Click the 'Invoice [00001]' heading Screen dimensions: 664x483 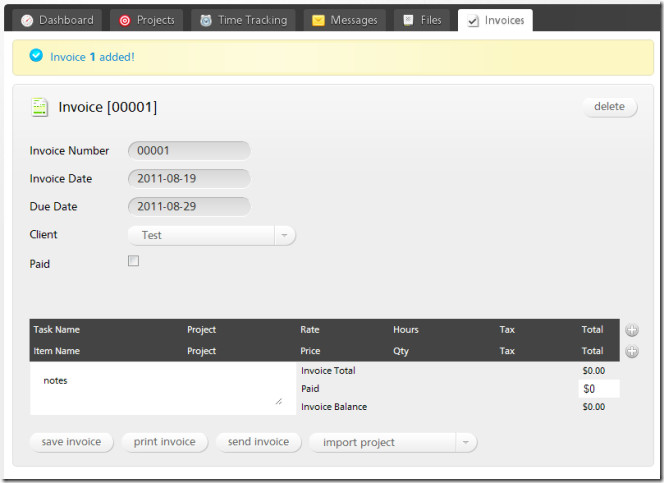[x=108, y=107]
